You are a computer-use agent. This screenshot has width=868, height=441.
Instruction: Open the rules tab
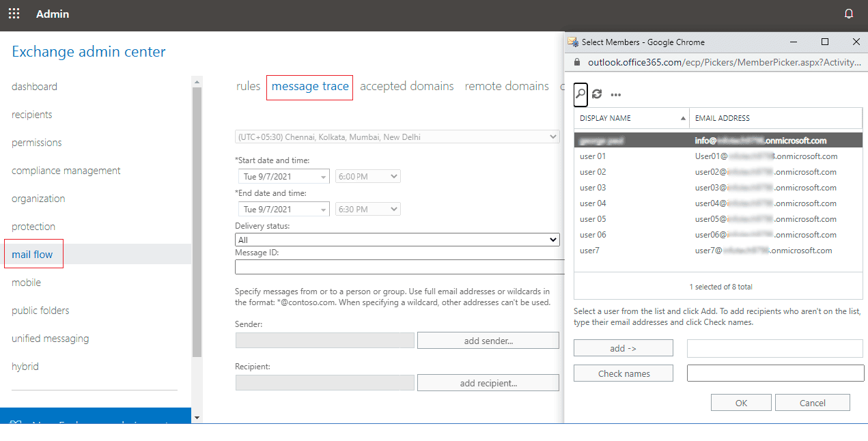point(248,87)
